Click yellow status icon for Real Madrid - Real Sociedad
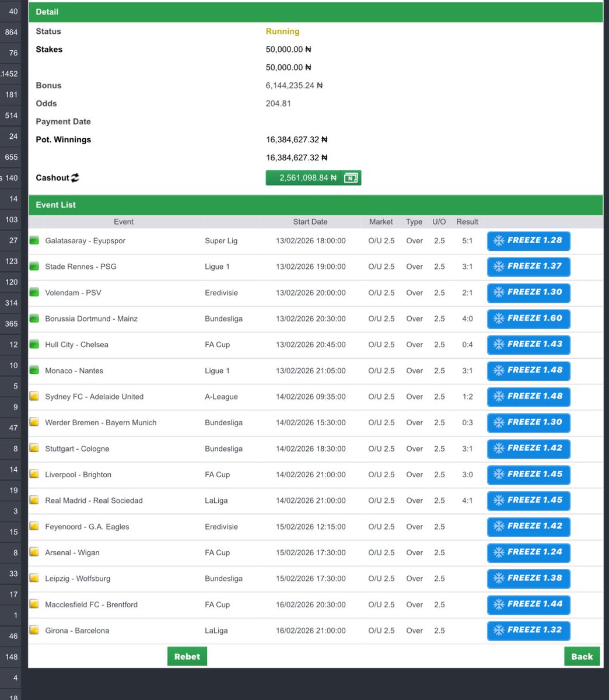The width and height of the screenshot is (609, 700). 34,501
